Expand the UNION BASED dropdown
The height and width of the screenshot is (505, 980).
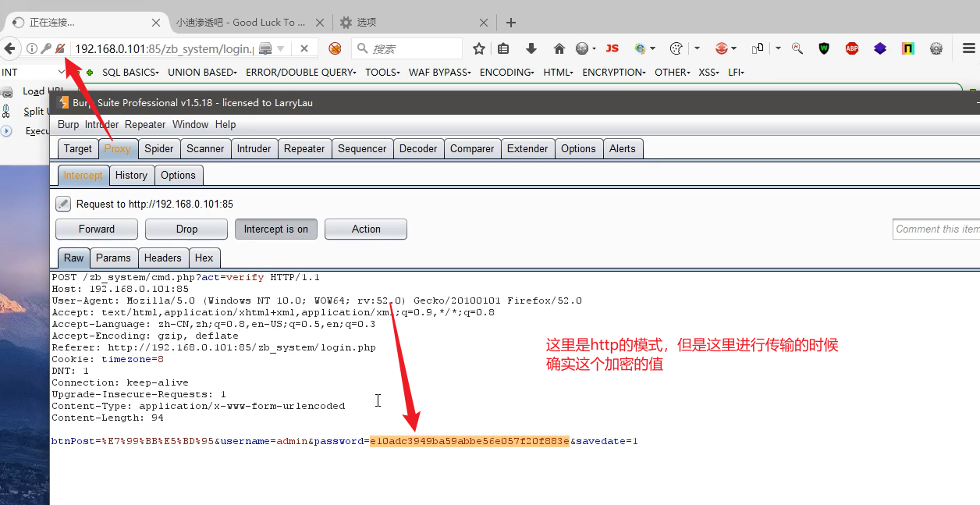tap(202, 73)
